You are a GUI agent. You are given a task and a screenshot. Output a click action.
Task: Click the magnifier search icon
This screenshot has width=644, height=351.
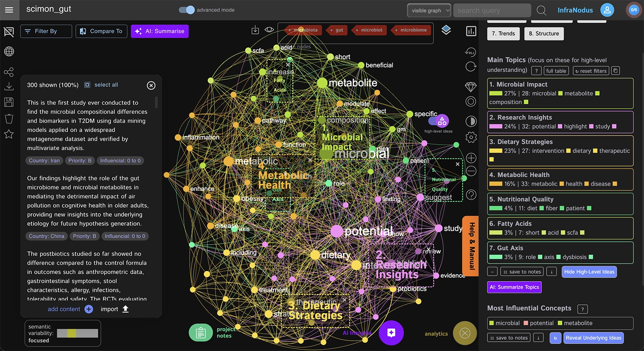pos(541,10)
